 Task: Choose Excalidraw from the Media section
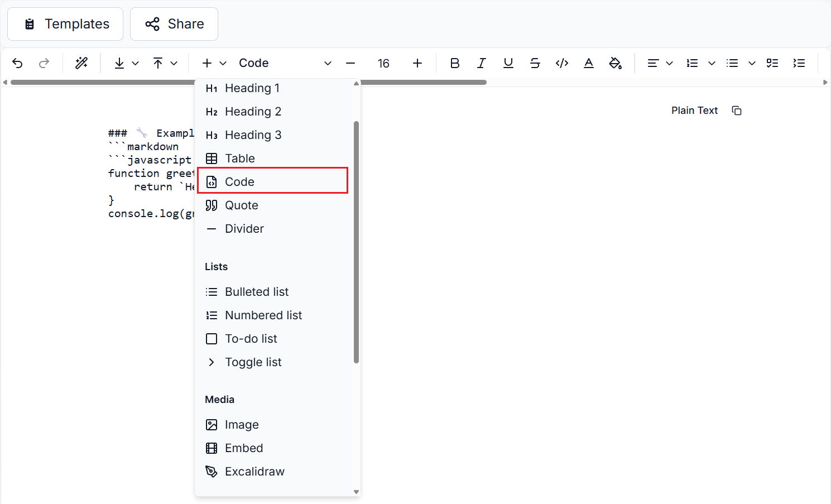(254, 472)
